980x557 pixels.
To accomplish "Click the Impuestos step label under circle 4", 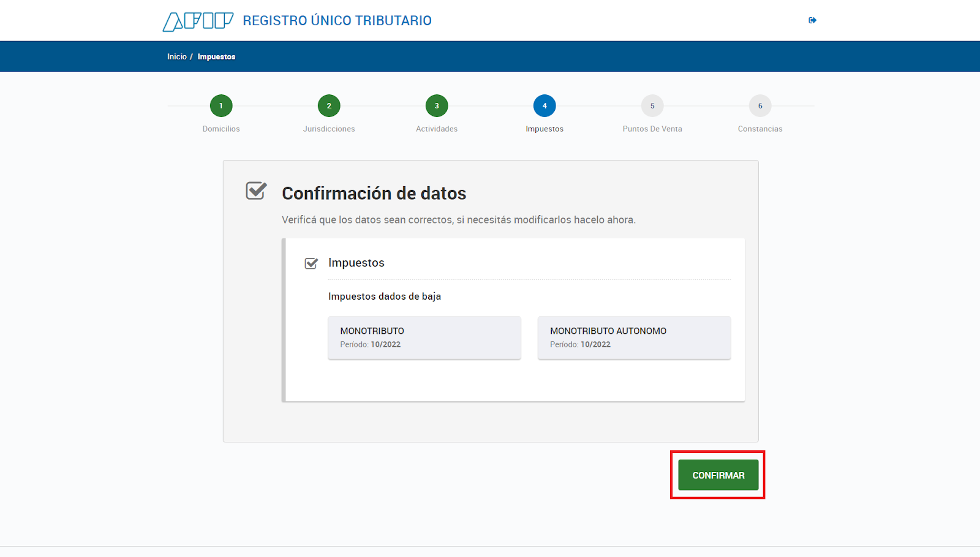I will click(545, 129).
